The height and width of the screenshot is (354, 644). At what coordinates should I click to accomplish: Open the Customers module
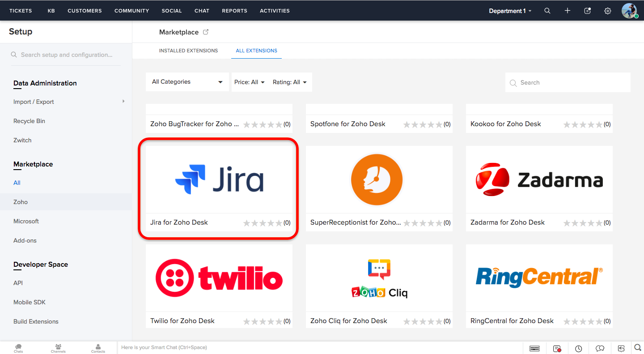85,11
